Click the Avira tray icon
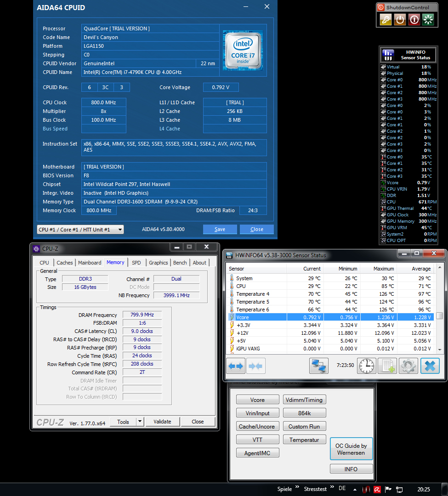 pyautogui.click(x=377, y=490)
